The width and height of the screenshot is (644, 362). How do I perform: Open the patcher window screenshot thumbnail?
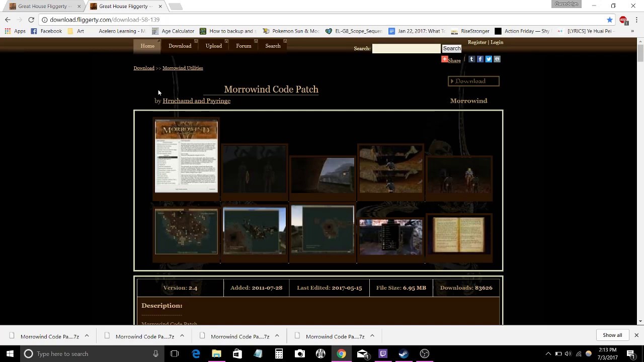(186, 156)
